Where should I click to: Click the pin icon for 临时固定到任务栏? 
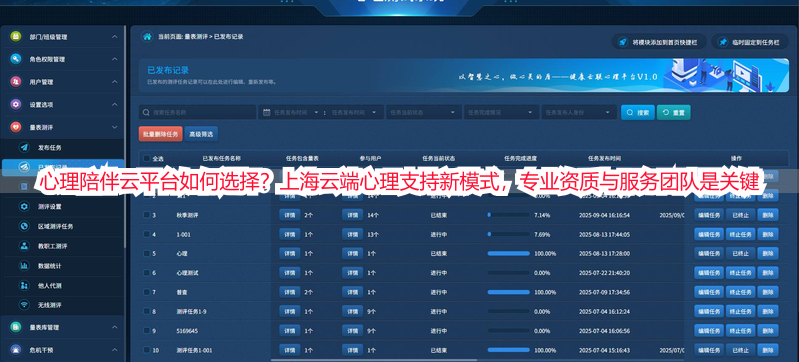tap(723, 43)
